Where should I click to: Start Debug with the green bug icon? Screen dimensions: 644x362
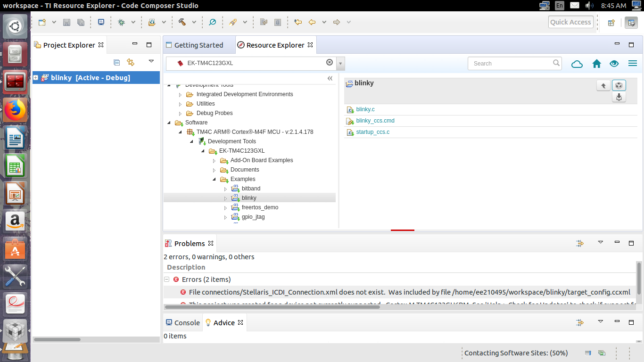(x=122, y=22)
